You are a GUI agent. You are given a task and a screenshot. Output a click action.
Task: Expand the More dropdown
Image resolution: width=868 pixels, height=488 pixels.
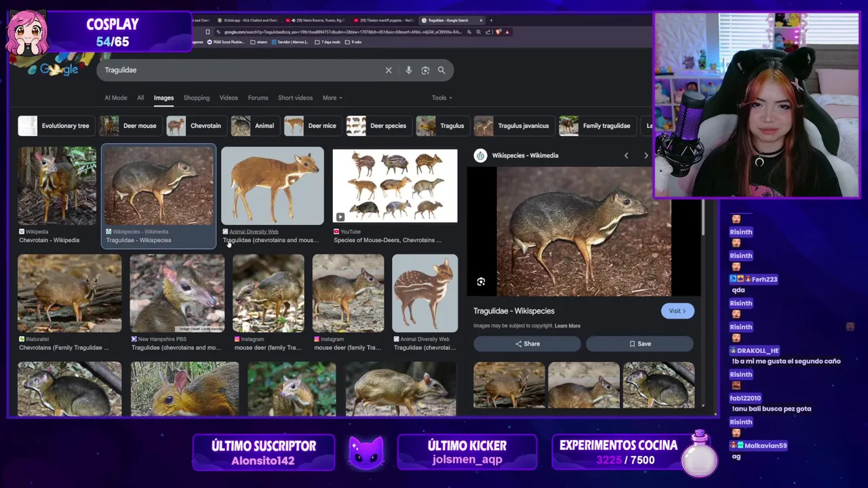pos(332,98)
